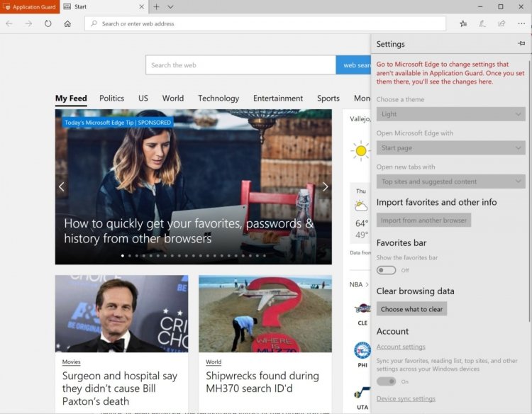Expand the Open new tabs with dropdown

click(451, 181)
